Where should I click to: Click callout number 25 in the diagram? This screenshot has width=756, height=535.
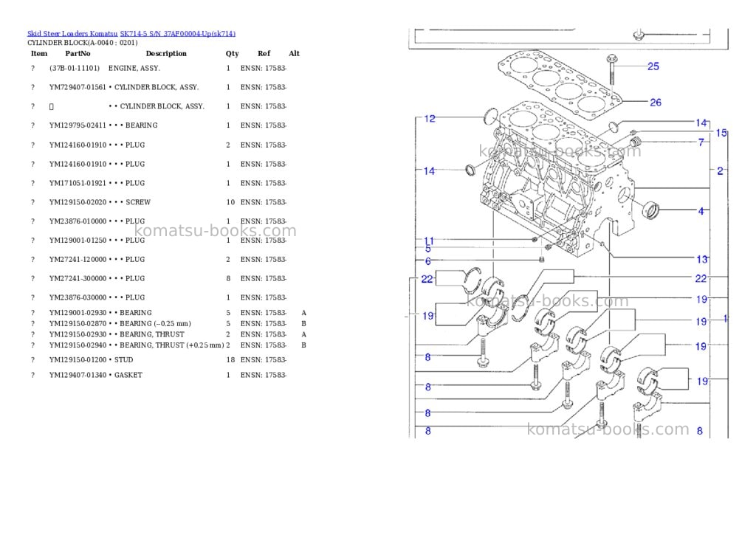653,66
